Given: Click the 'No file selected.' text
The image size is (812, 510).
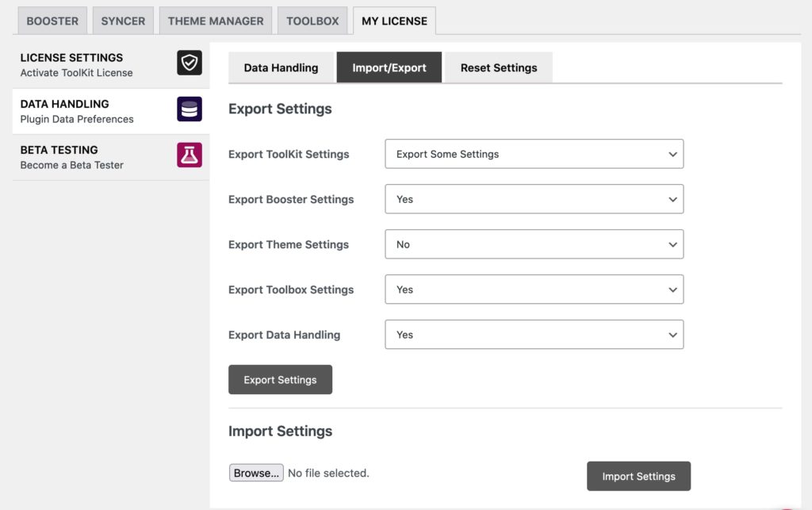Looking at the screenshot, I should pos(328,473).
